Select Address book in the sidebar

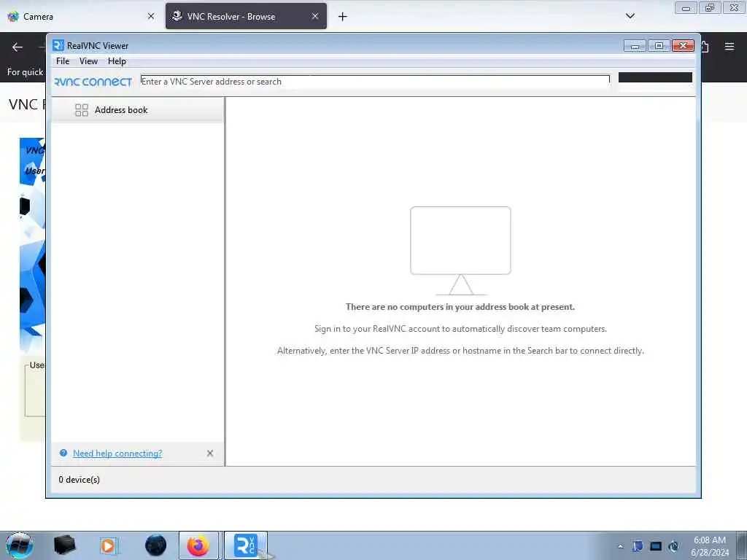(137, 110)
